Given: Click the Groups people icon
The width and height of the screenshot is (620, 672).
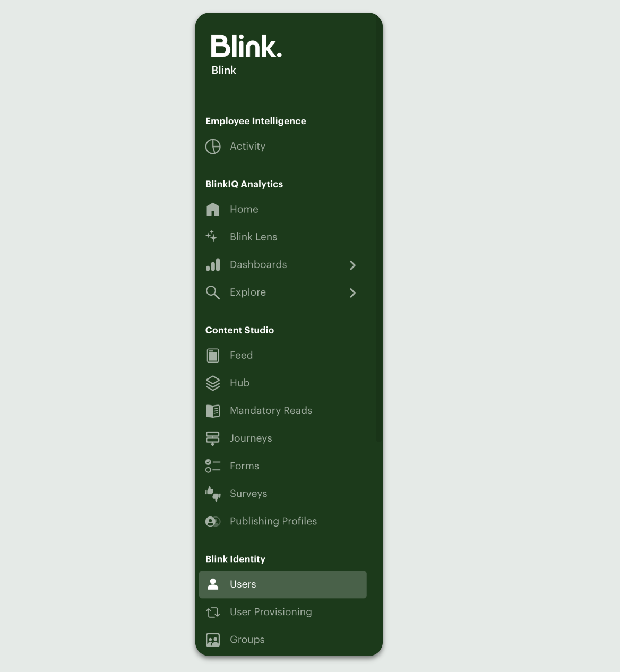Looking at the screenshot, I should [x=213, y=640].
